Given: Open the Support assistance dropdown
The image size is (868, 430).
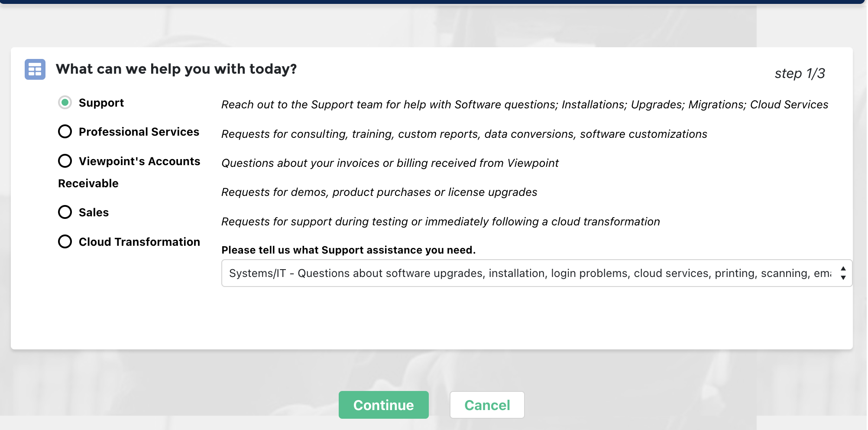Looking at the screenshot, I should [537, 273].
